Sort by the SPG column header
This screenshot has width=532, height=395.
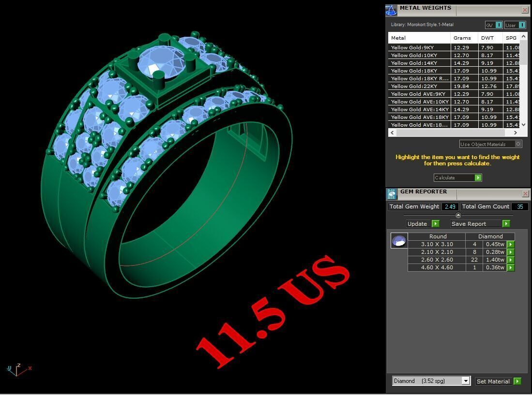coord(511,38)
